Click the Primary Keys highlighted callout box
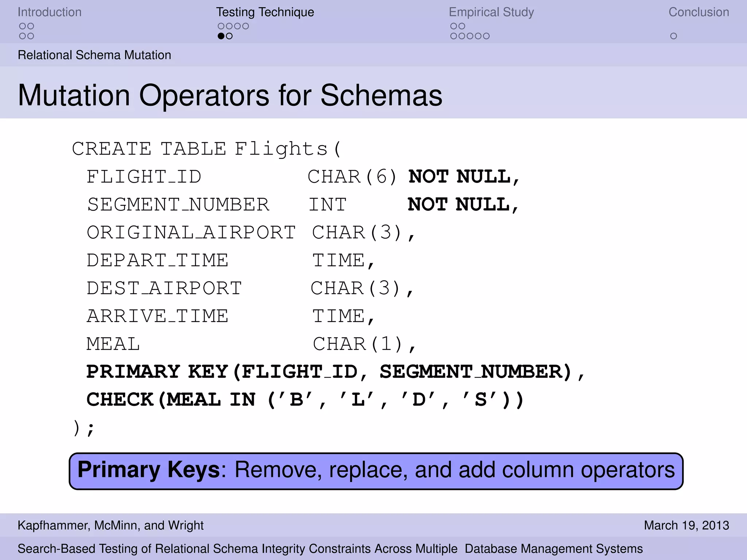Screen dimensions: 747x560 [376, 471]
